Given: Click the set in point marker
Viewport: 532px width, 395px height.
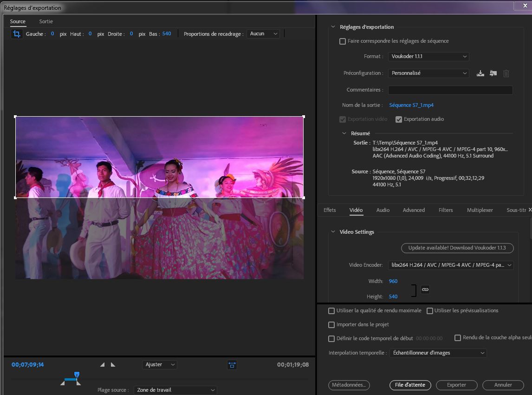Looking at the screenshot, I should point(103,365).
